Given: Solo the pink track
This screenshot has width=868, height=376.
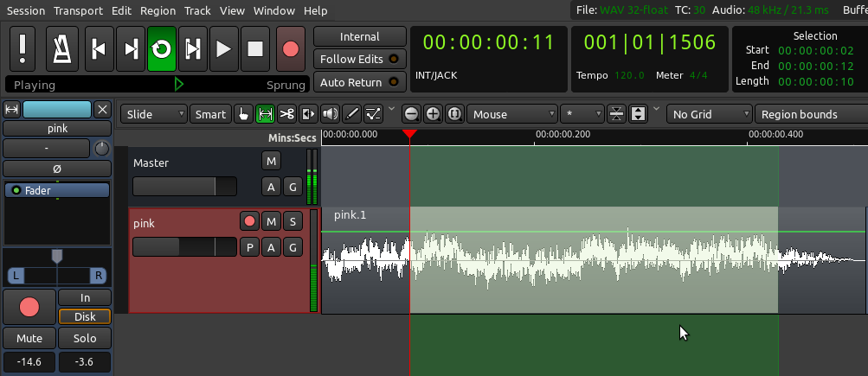Looking at the screenshot, I should pos(293,222).
